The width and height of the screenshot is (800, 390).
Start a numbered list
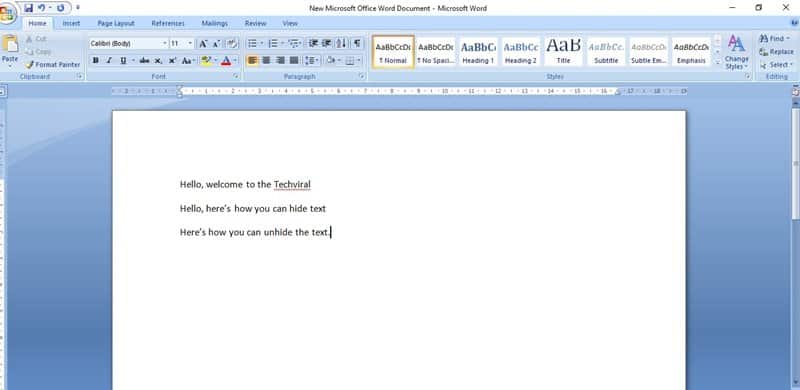(x=273, y=44)
